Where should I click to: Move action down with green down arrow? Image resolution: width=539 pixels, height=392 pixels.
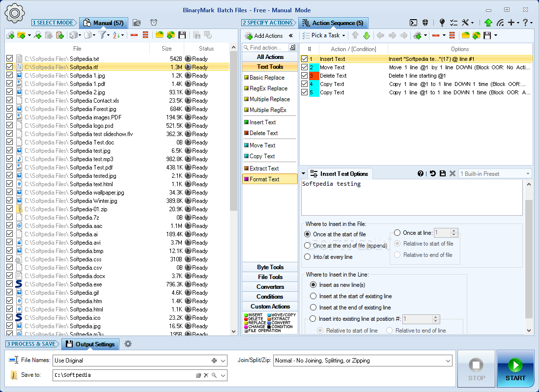coord(367,35)
